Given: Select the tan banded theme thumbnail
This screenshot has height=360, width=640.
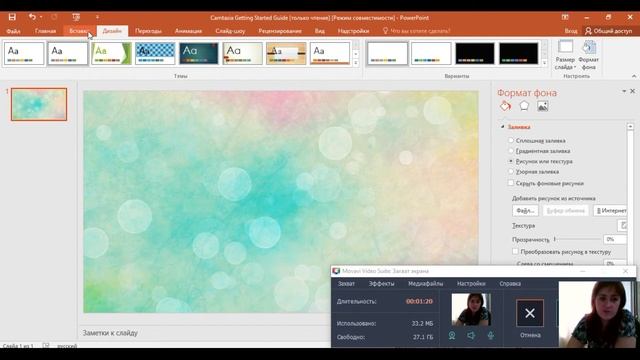Looking at the screenshot, I should click(286, 53).
